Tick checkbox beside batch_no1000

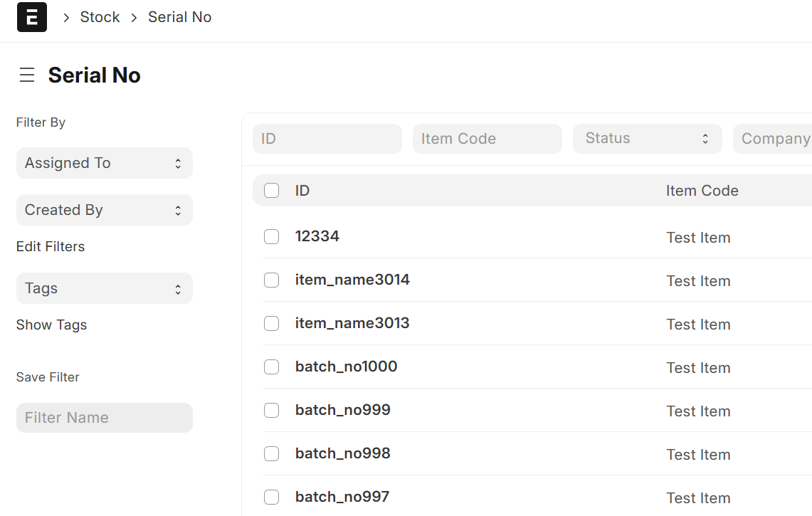pos(271,367)
